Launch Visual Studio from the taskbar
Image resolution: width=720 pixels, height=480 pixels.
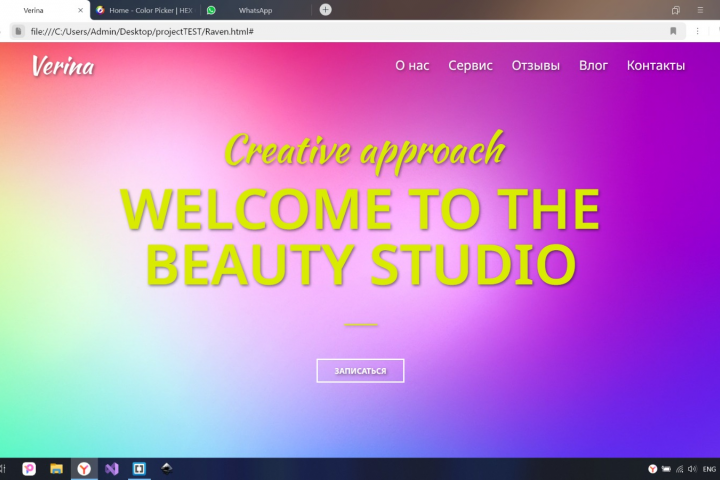112,469
